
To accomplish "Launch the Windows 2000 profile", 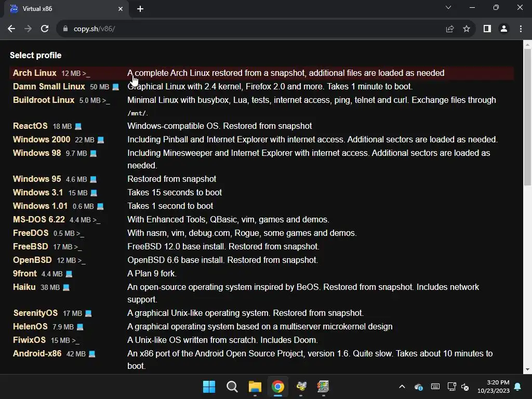I will pyautogui.click(x=42, y=139).
